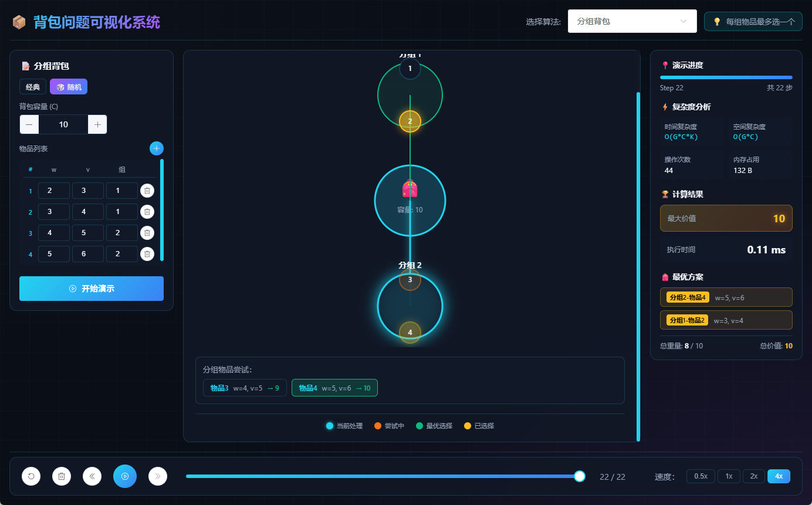Select the 随机 preset tab
The image size is (812, 505).
[69, 87]
